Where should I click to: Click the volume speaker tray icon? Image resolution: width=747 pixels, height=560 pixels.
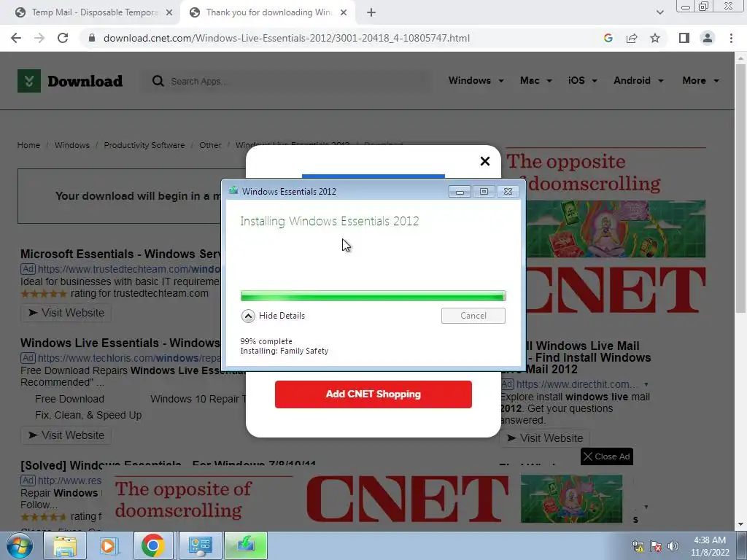673,546
